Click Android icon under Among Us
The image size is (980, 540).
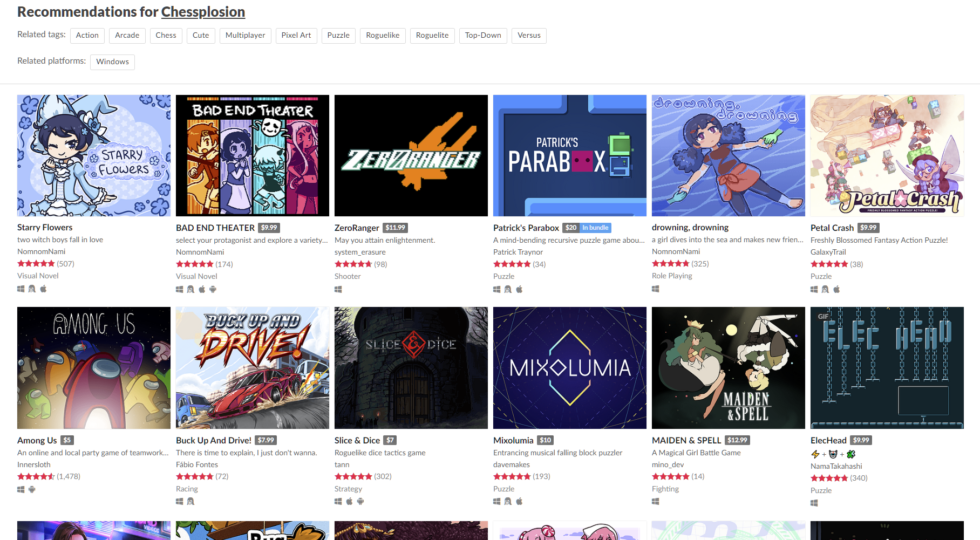coord(32,489)
